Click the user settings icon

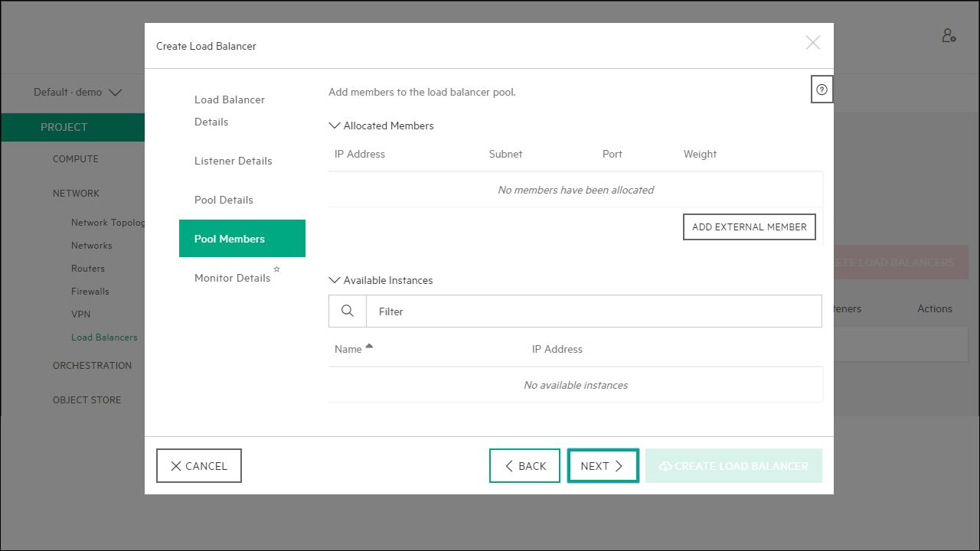point(949,36)
